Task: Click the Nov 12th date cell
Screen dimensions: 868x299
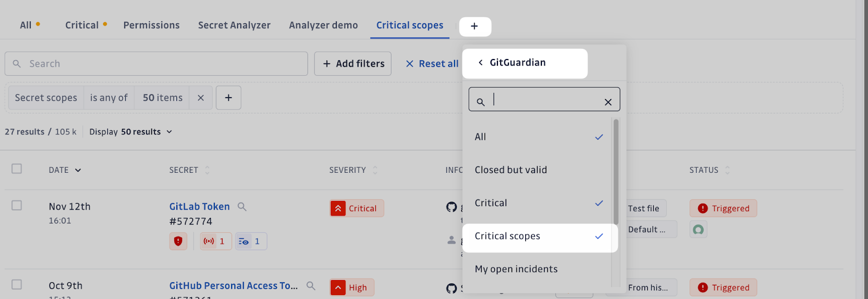Action: pos(69,206)
